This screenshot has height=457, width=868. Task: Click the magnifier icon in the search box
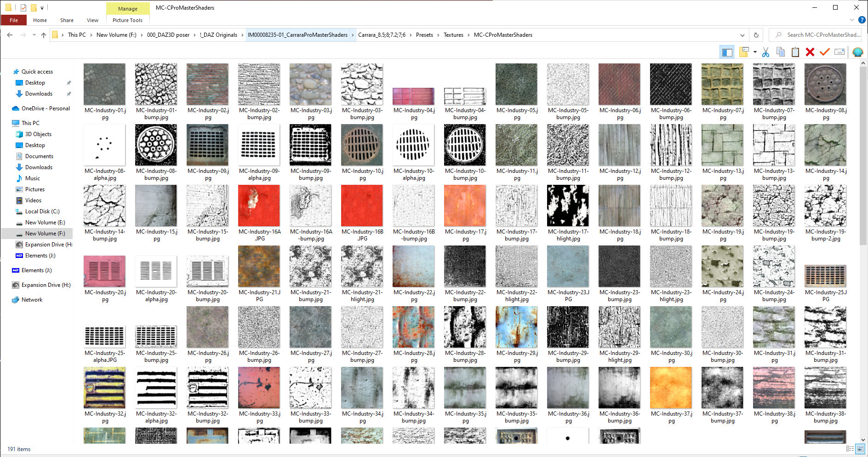pyautogui.click(x=778, y=35)
